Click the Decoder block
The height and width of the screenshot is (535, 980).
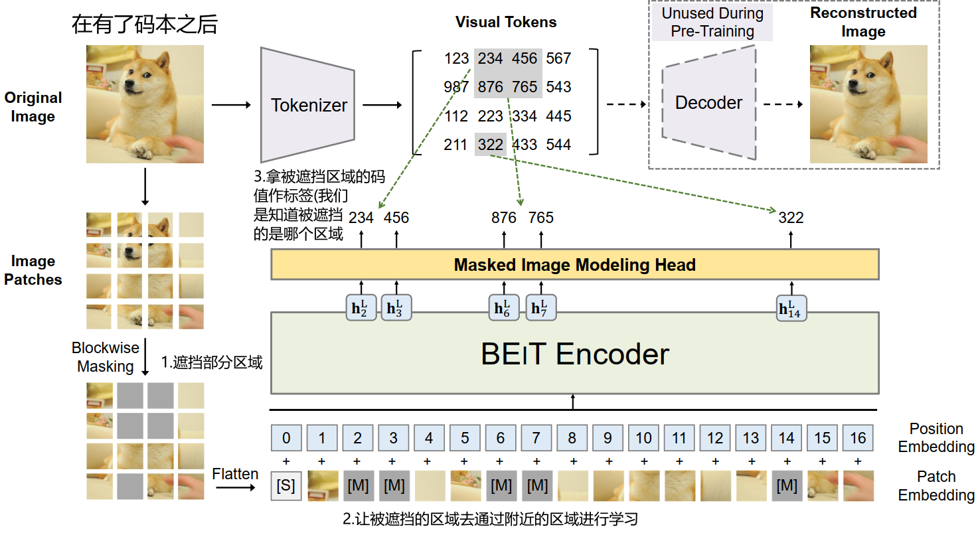tap(709, 103)
